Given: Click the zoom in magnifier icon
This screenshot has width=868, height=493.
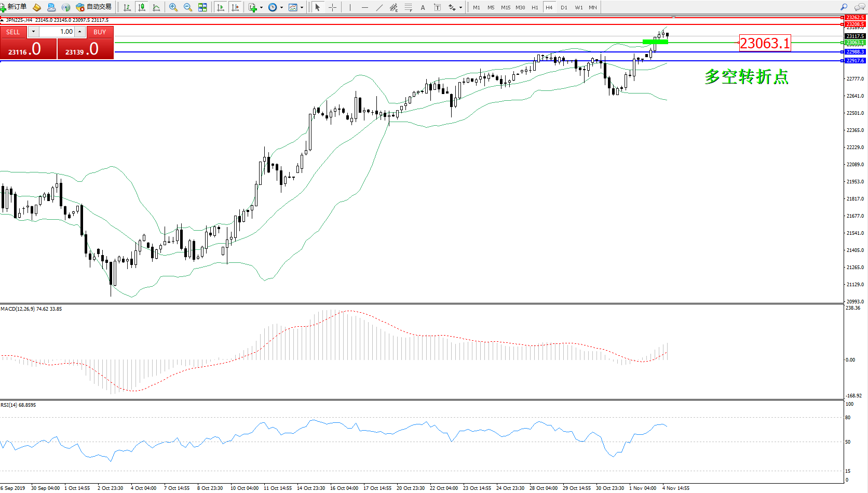Looking at the screenshot, I should click(173, 7).
